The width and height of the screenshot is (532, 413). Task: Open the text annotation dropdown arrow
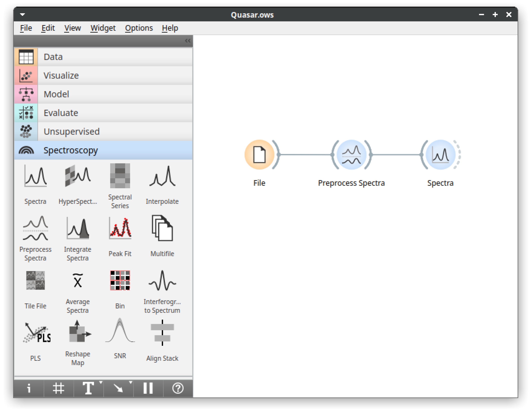[101, 382]
